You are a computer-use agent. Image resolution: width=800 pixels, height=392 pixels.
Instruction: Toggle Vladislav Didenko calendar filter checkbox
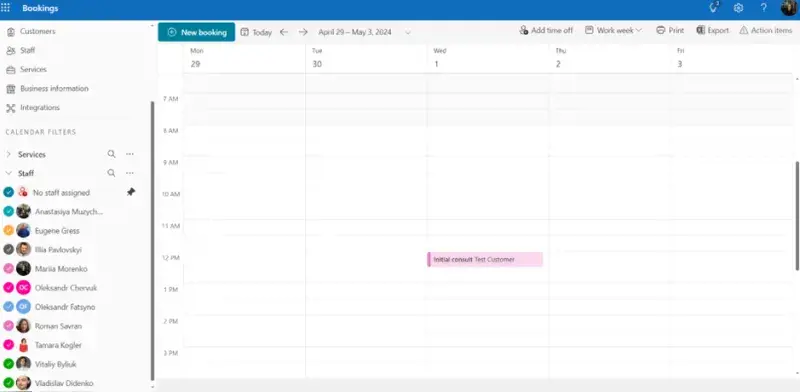pyautogui.click(x=8, y=383)
